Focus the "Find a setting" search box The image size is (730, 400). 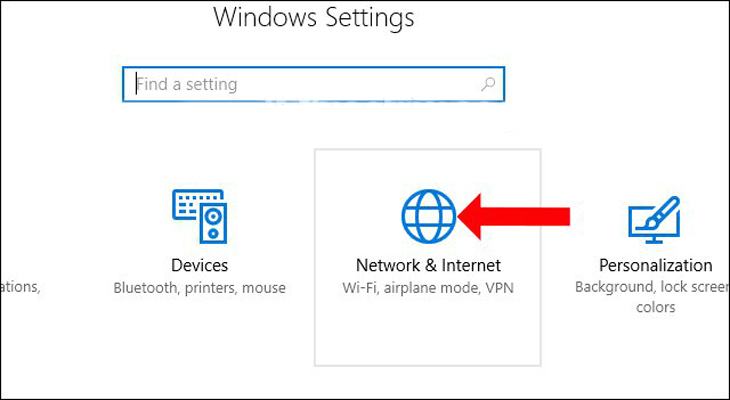point(313,84)
